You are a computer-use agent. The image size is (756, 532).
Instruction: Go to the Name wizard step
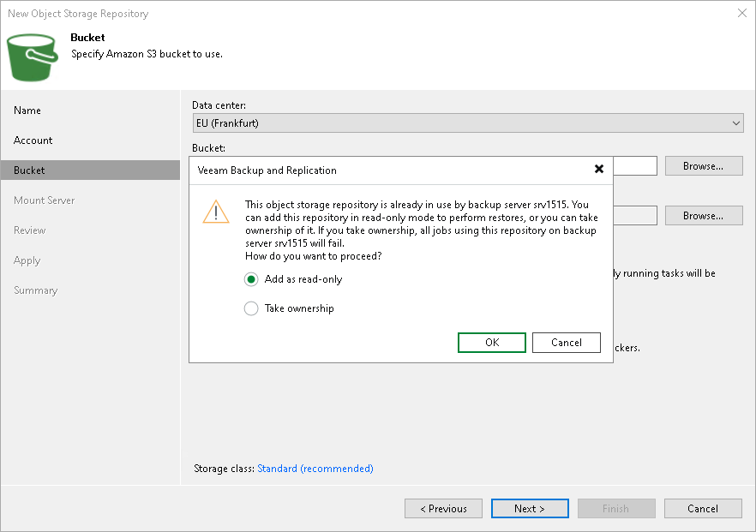coord(27,111)
